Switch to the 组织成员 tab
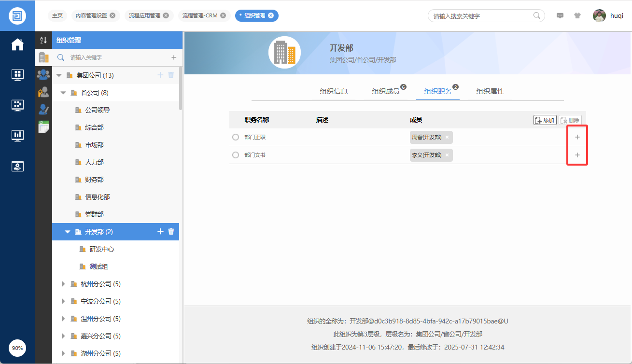The height and width of the screenshot is (364, 632). (x=385, y=91)
